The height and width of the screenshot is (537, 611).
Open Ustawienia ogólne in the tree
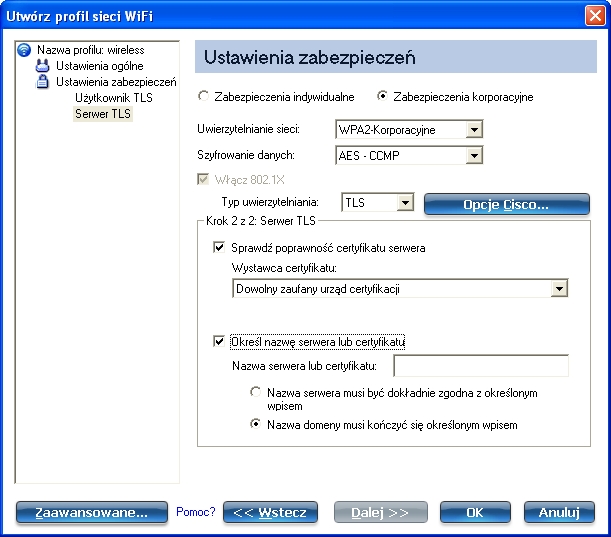pos(99,66)
